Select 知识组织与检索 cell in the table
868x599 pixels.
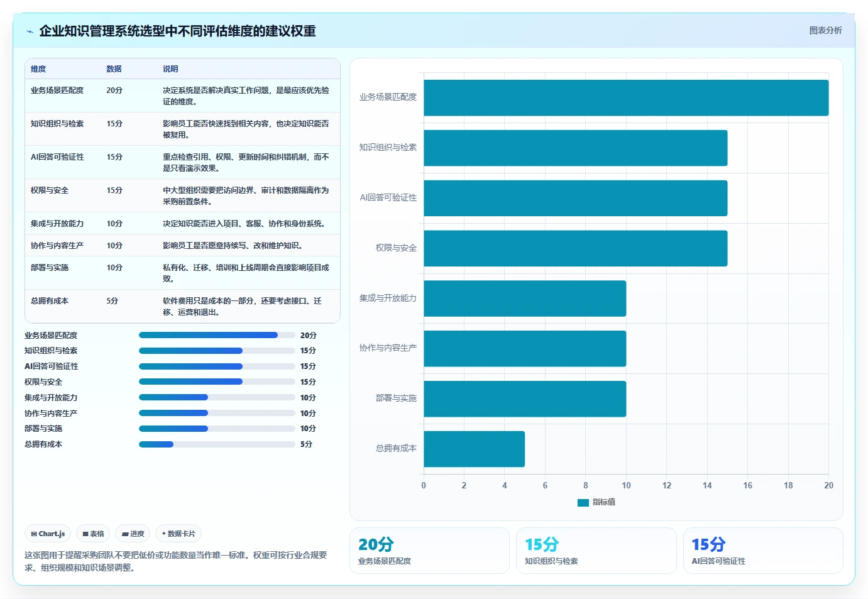tap(57, 124)
